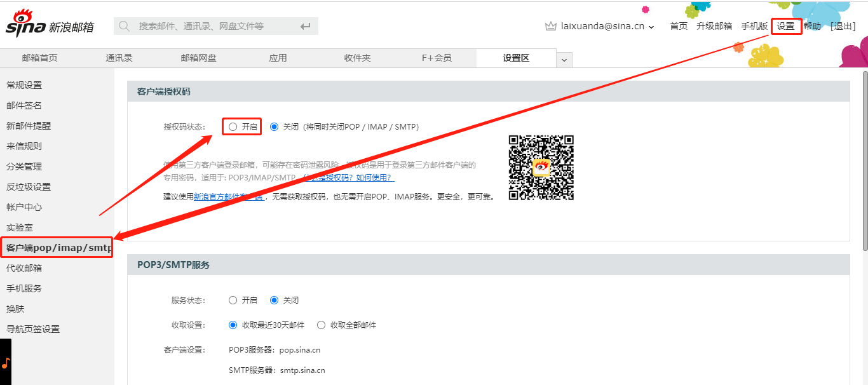Open the 邮箱首页 tab
The height and width of the screenshot is (385, 868).
(x=39, y=58)
